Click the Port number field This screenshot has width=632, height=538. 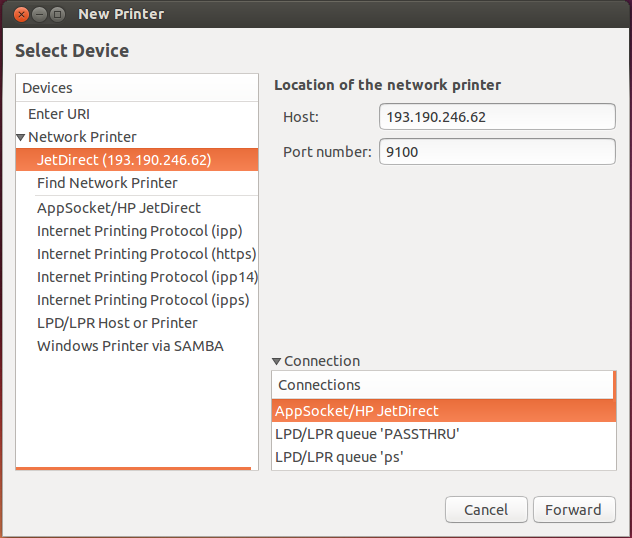pos(497,152)
